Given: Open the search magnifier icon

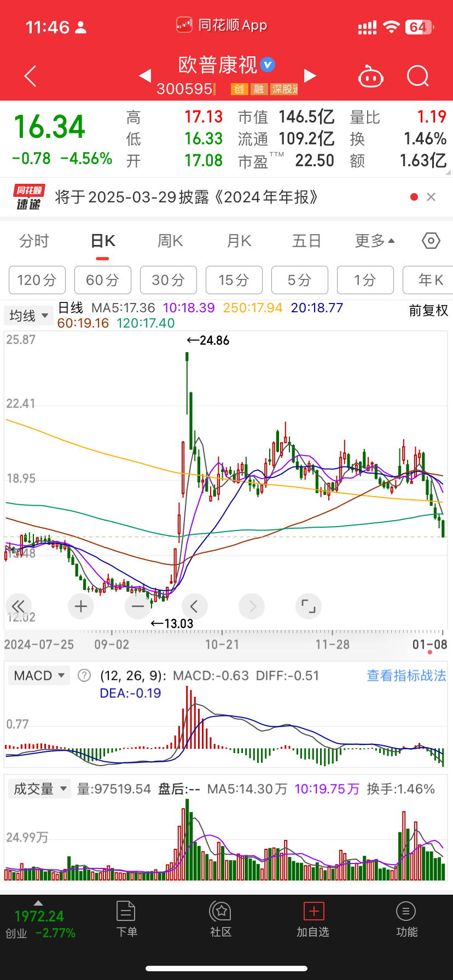Looking at the screenshot, I should [418, 77].
